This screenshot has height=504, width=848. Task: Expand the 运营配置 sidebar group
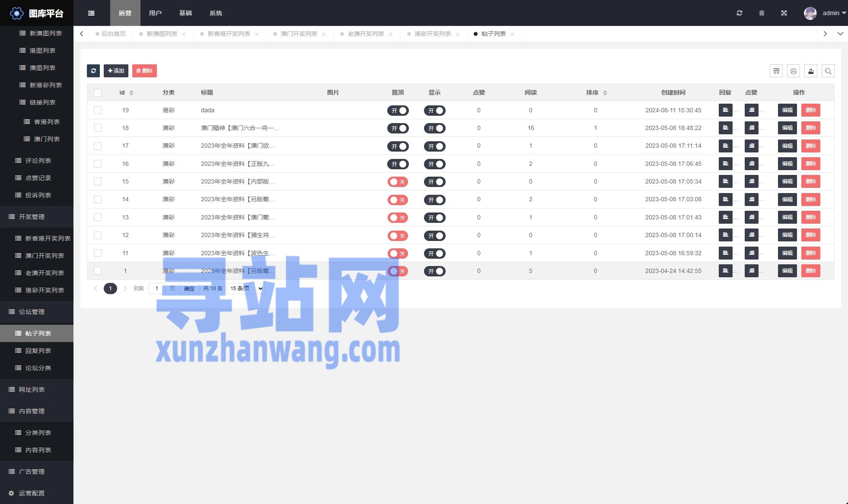(x=37, y=493)
